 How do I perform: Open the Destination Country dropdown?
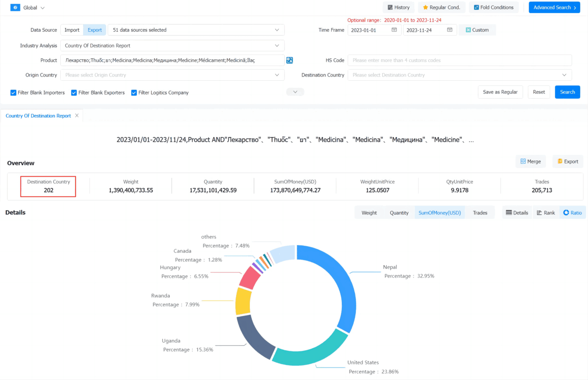460,75
